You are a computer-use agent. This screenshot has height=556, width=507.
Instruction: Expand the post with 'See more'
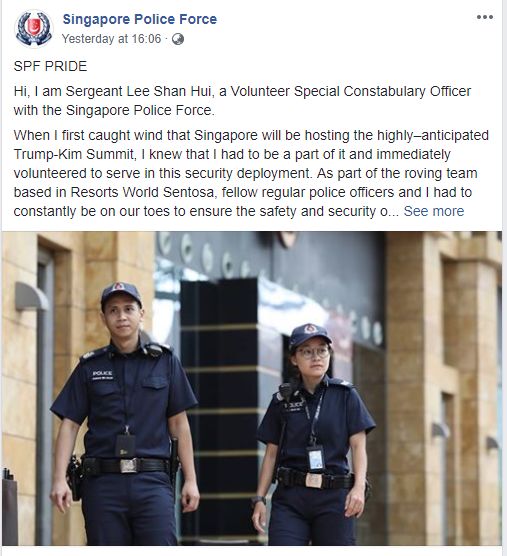[x=434, y=211]
